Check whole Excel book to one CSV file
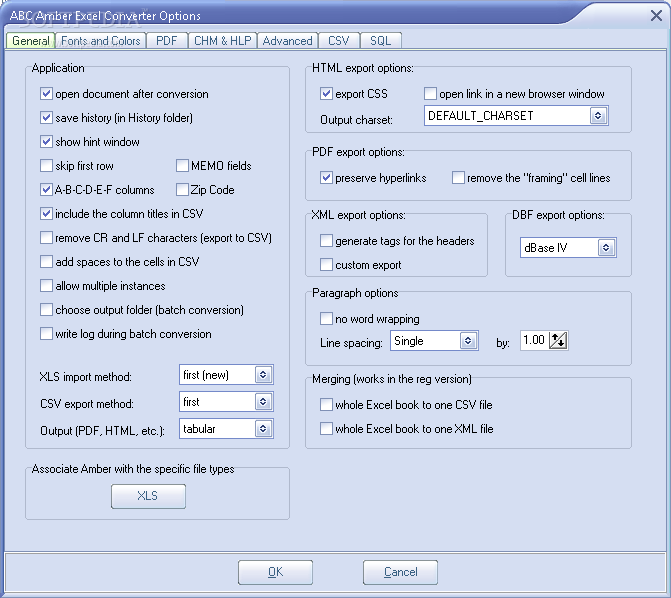The height and width of the screenshot is (598, 671). pyautogui.click(x=327, y=405)
